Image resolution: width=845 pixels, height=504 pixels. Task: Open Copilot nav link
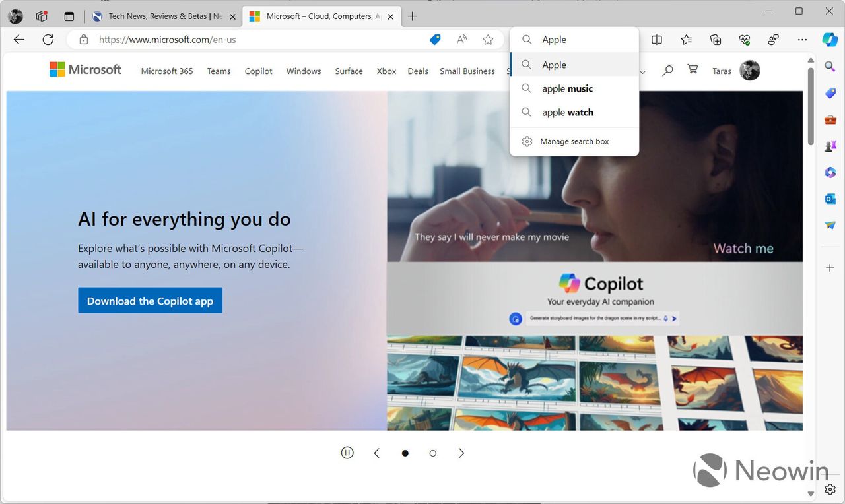(258, 71)
